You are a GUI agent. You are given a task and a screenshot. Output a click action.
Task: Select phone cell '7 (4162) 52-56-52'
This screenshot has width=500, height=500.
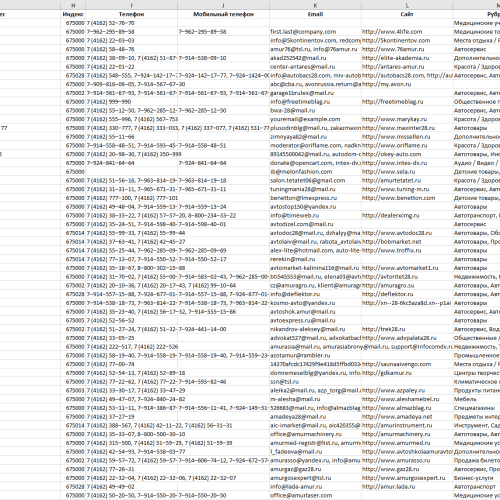coord(131,320)
